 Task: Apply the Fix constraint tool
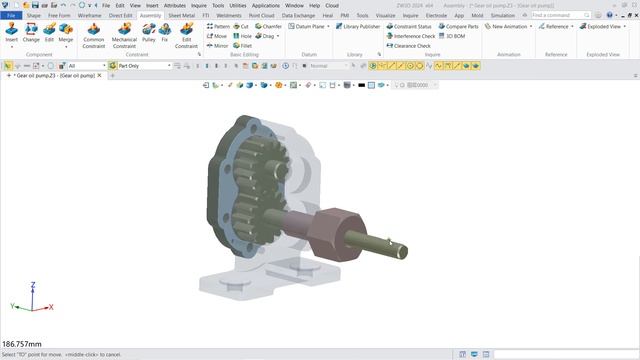click(x=164, y=33)
